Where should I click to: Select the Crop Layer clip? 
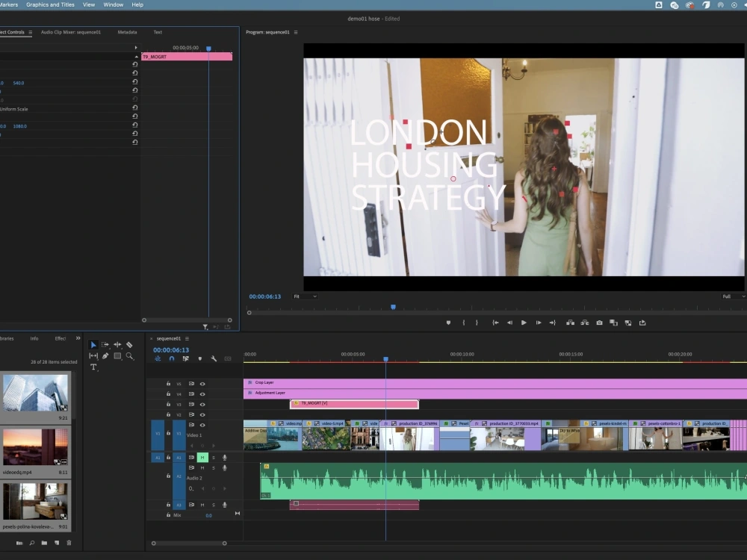click(495, 383)
